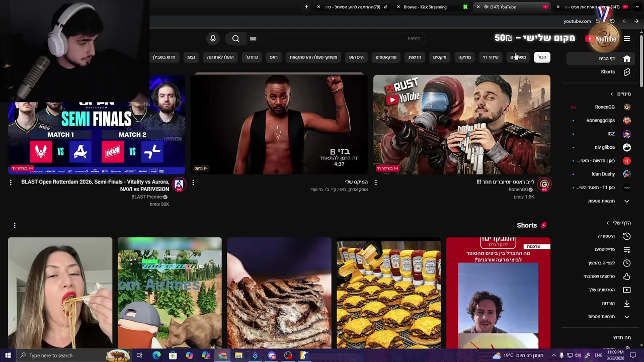This screenshot has width=644, height=362.
Task: Open a new browser tab with plus
Action: [x=306, y=7]
